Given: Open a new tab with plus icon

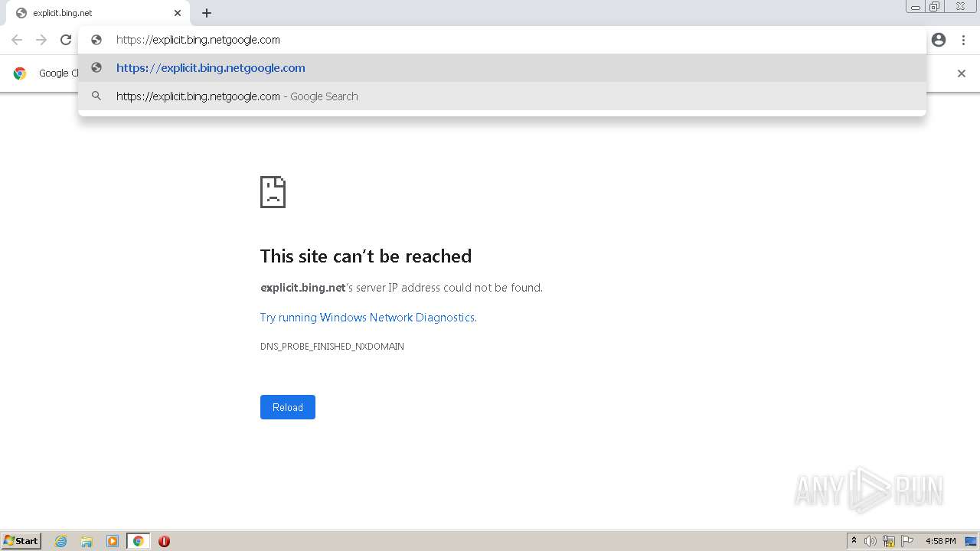Looking at the screenshot, I should pyautogui.click(x=207, y=13).
